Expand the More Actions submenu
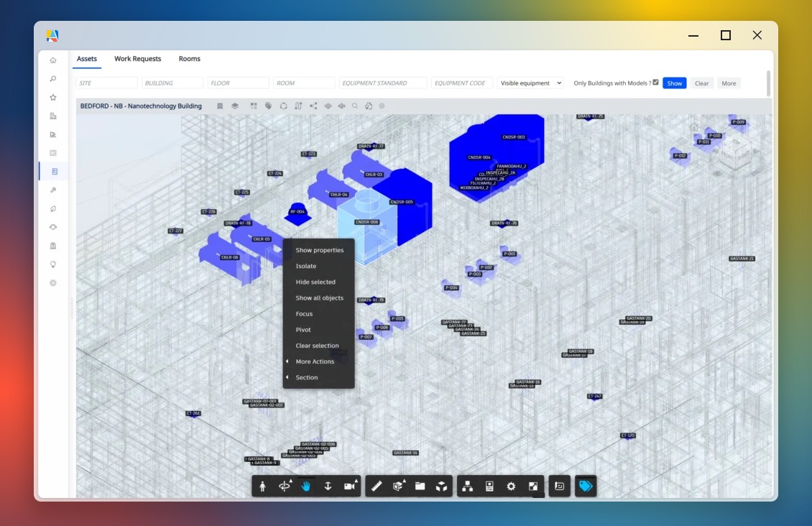 [315, 361]
